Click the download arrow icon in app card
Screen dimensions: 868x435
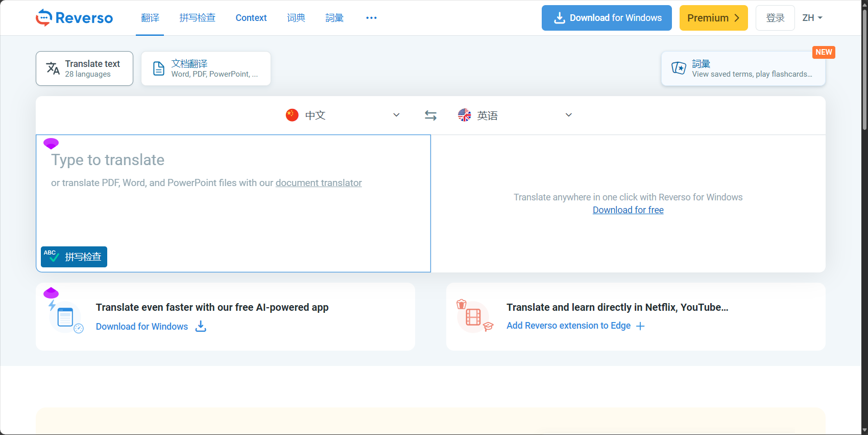tap(201, 326)
